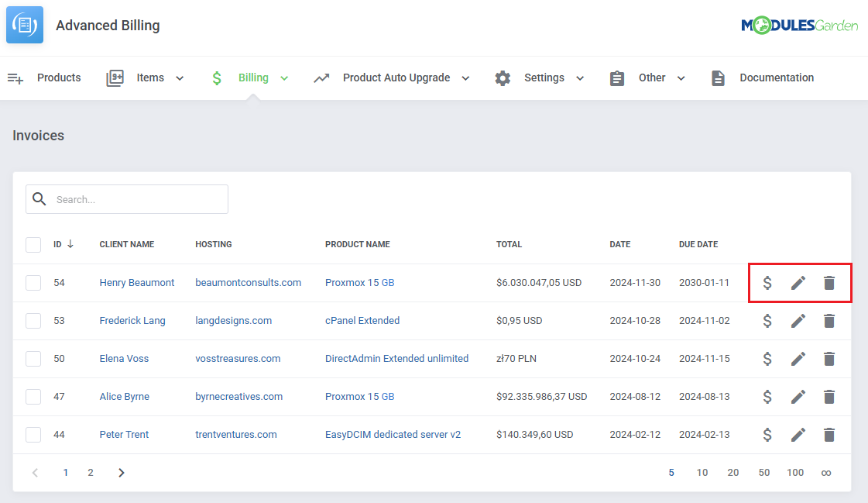Open the langdesigns.com hosting link

[234, 320]
